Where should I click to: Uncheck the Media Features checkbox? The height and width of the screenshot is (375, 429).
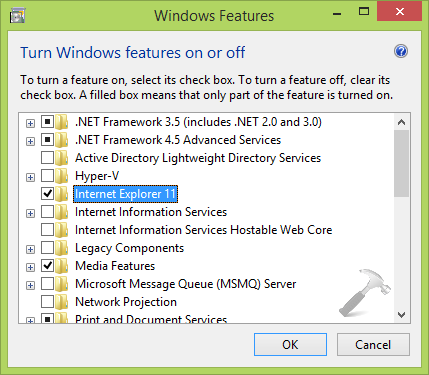click(x=47, y=266)
